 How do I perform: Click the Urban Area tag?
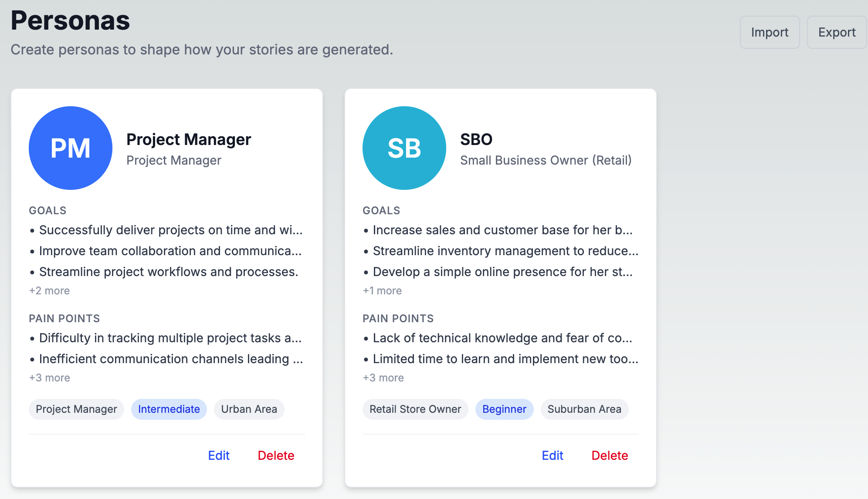tap(249, 409)
